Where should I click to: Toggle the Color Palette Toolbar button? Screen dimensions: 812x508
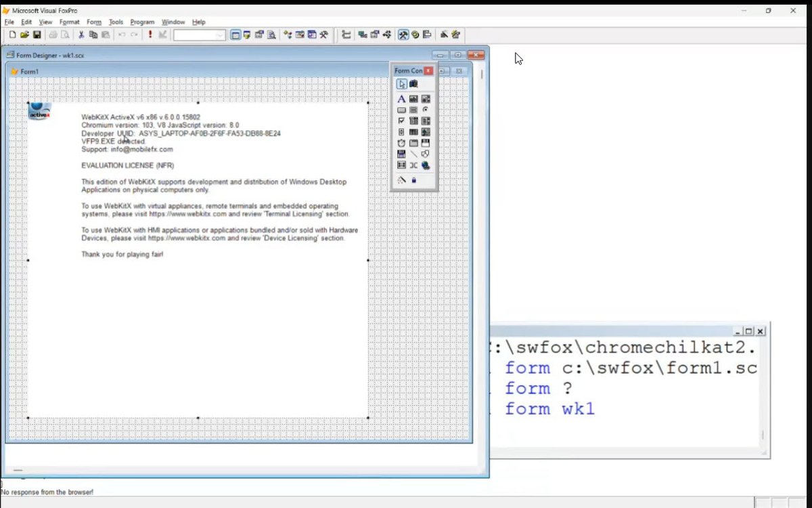click(415, 35)
